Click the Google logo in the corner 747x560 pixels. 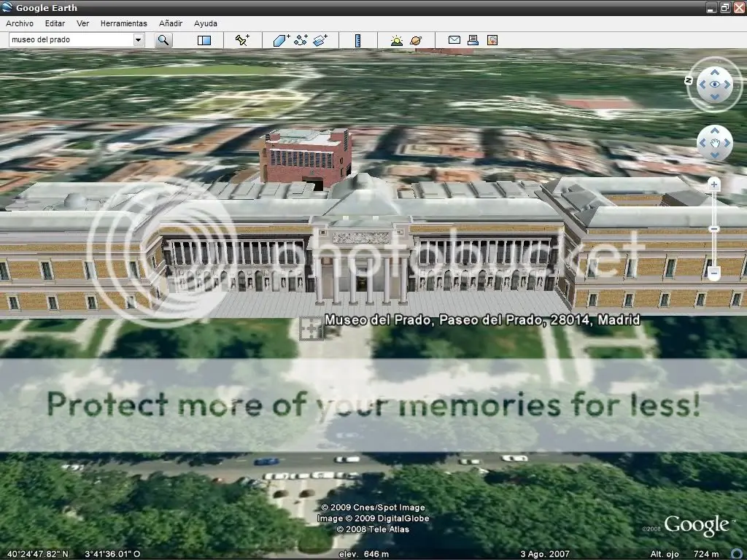tap(696, 525)
